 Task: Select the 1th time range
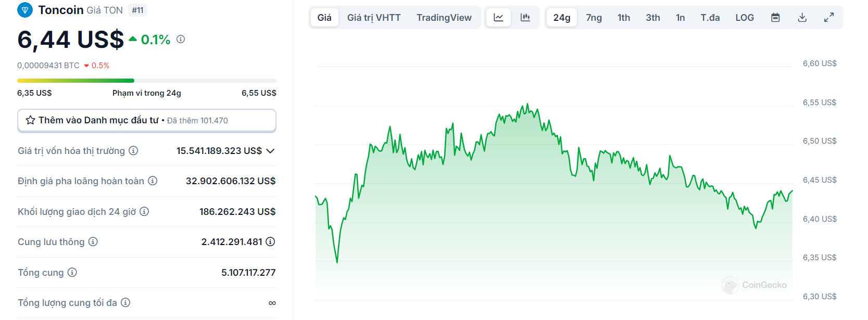pos(624,18)
